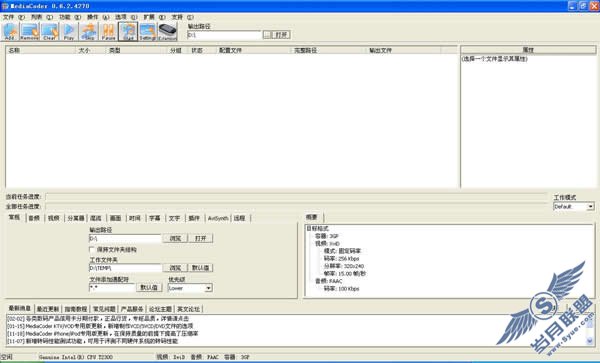Click the file filter field showing *.*
The image size is (600, 363).
[112, 288]
